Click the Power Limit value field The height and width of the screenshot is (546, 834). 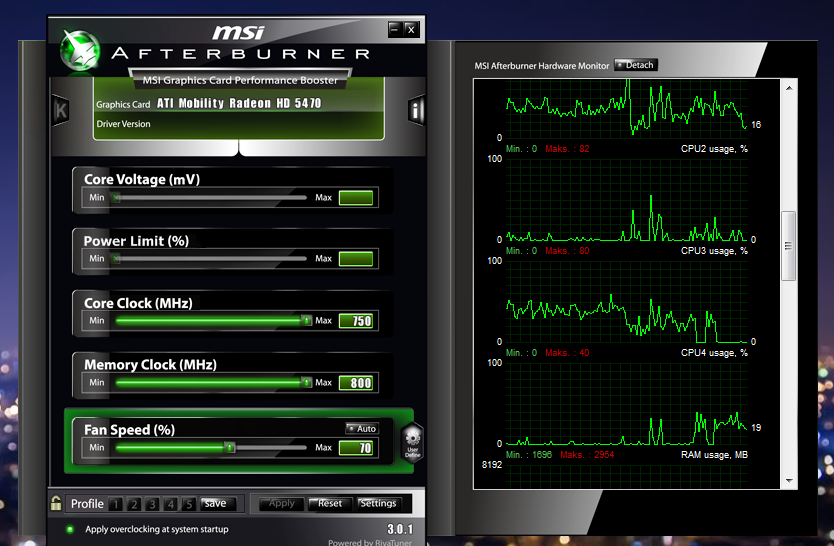click(x=356, y=259)
